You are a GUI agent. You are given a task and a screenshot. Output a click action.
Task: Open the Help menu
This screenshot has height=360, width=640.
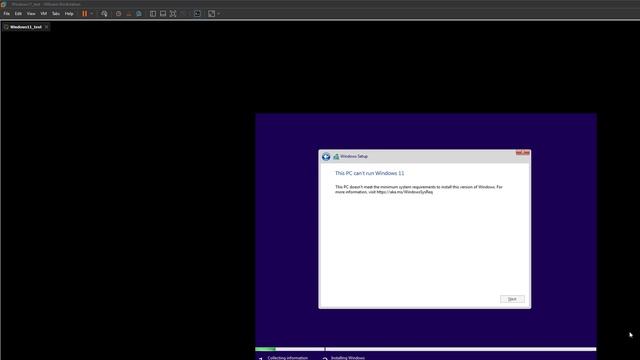pos(69,13)
